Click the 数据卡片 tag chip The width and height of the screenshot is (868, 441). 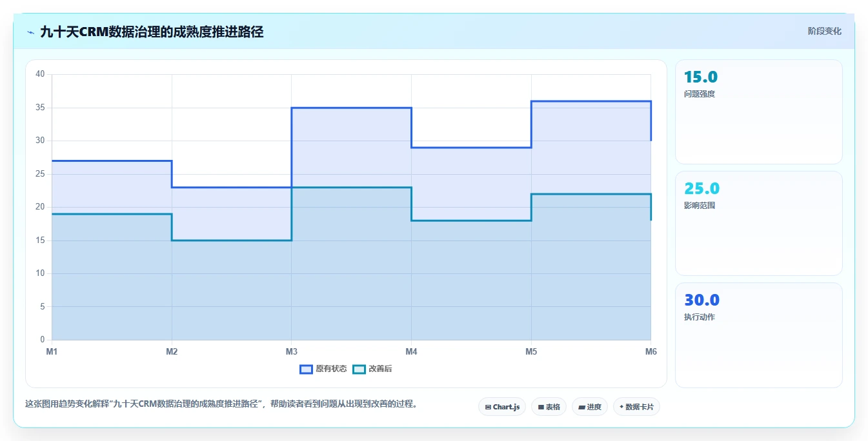pos(636,407)
